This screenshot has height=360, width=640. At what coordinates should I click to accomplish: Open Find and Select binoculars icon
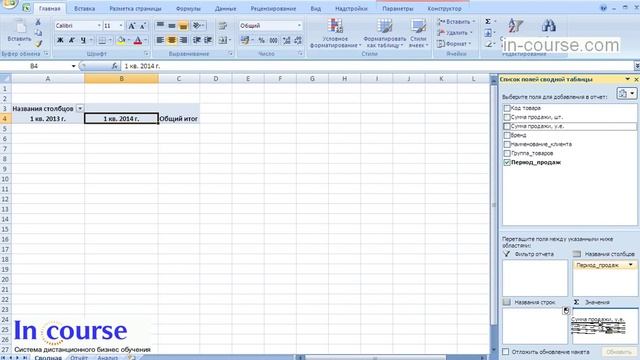coord(548,26)
